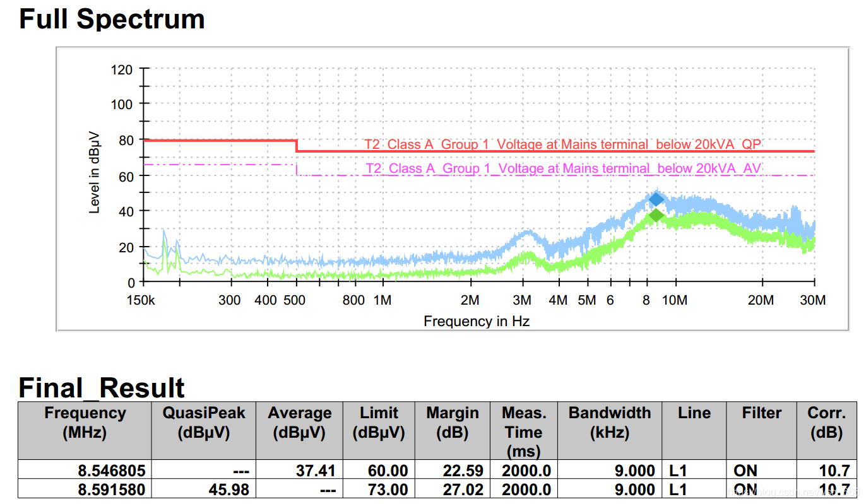
Task: Select the Final_Result heading
Action: click(102, 387)
